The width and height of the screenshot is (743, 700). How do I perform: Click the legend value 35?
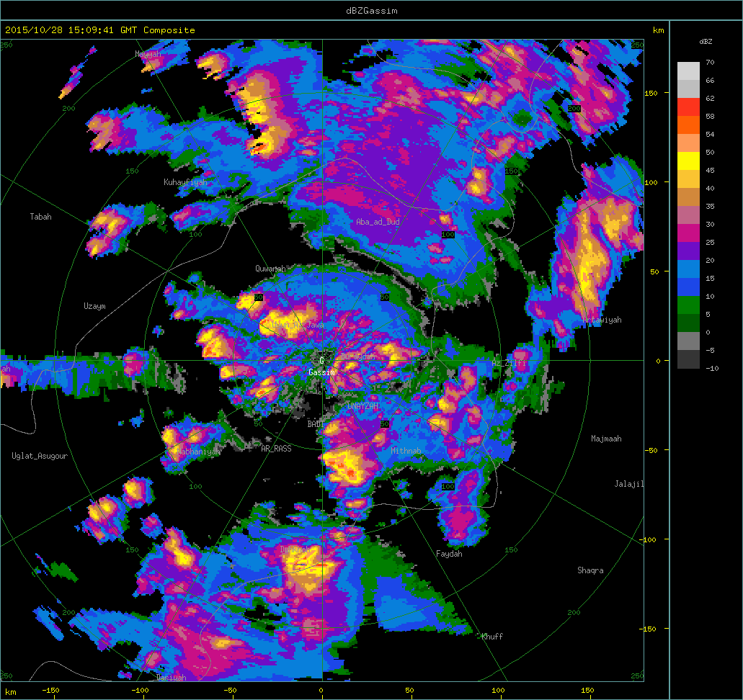pos(710,206)
